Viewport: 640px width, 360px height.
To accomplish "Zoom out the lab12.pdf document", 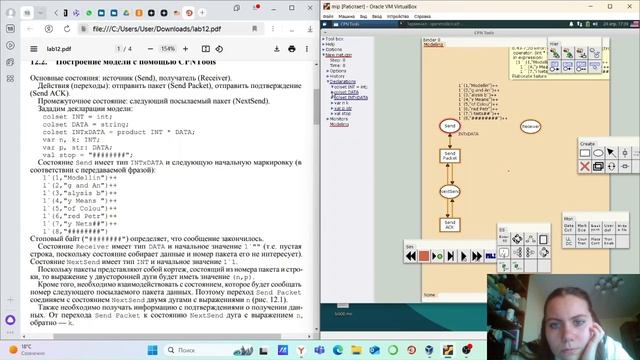I will [x=150, y=49].
